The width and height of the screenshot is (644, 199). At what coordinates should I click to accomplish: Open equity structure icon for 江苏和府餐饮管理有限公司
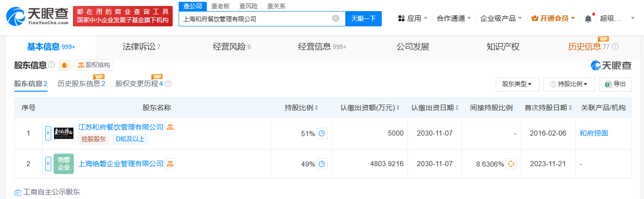pyautogui.click(x=170, y=127)
